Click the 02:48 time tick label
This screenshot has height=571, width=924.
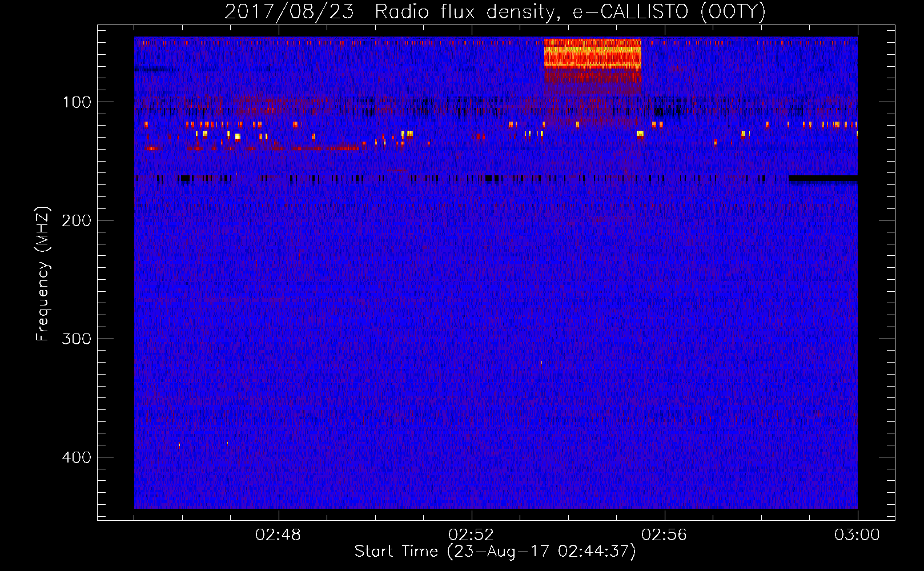(x=278, y=535)
